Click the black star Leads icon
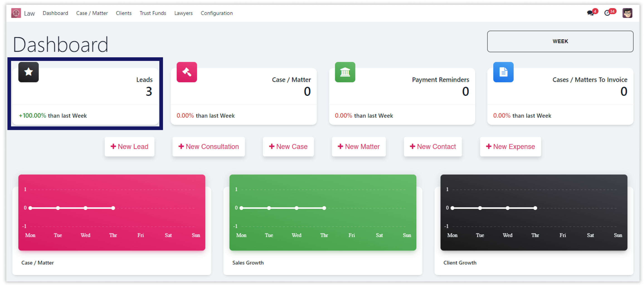 (29, 72)
